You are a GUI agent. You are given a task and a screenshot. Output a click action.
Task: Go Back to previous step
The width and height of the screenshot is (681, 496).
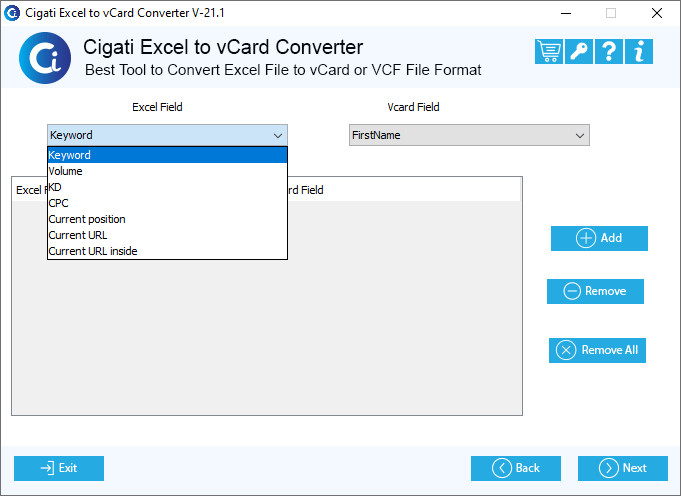pos(516,468)
